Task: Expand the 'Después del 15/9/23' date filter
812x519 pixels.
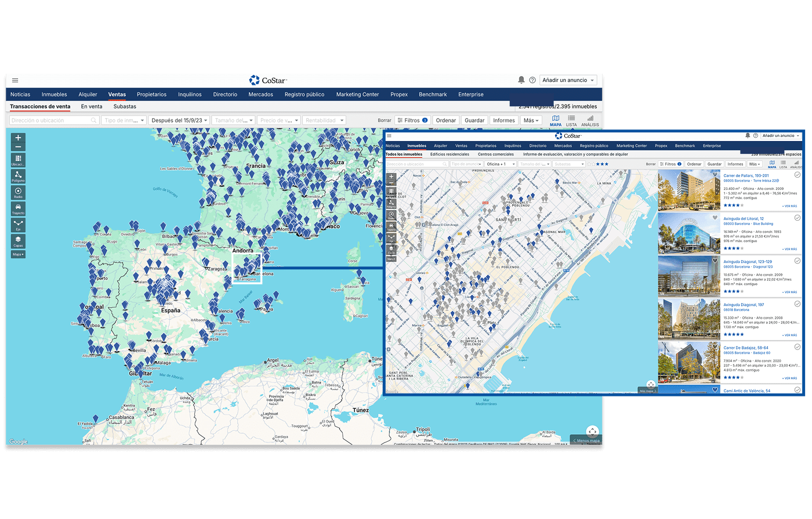Action: pos(178,120)
